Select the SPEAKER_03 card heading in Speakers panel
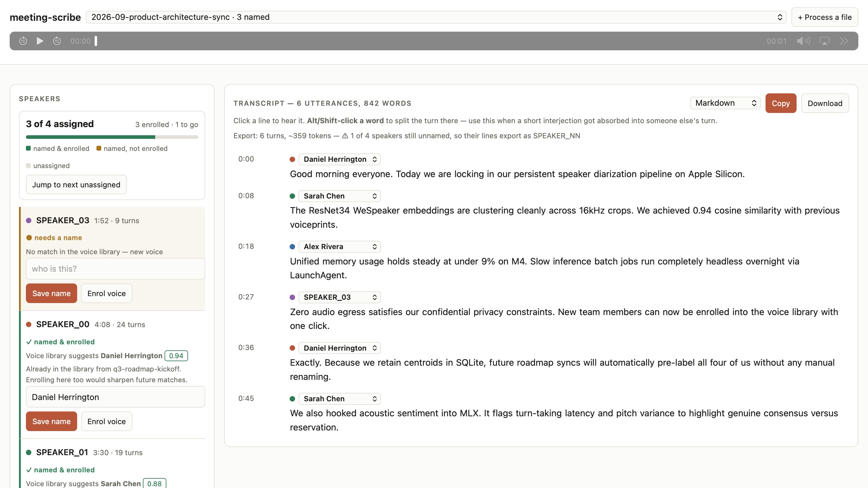 63,220
